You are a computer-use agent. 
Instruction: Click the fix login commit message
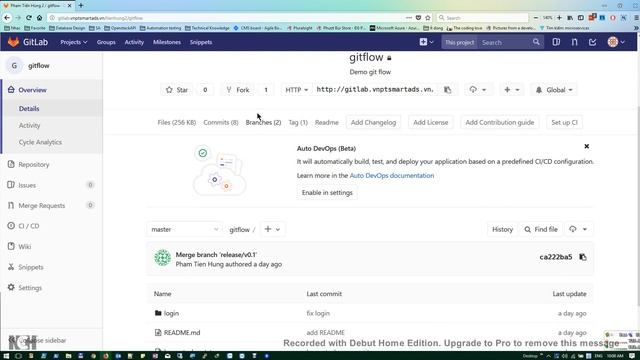tap(318, 313)
